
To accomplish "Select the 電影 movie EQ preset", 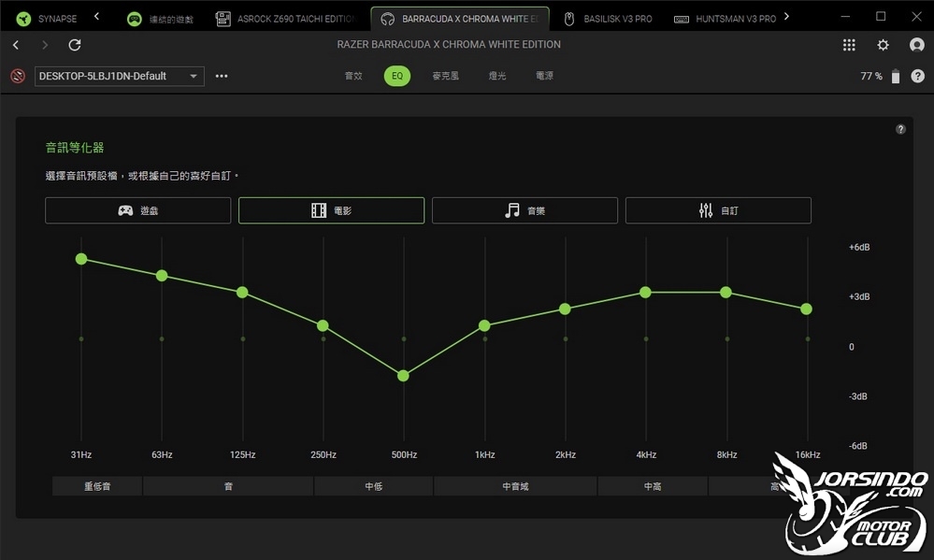I will click(x=331, y=210).
